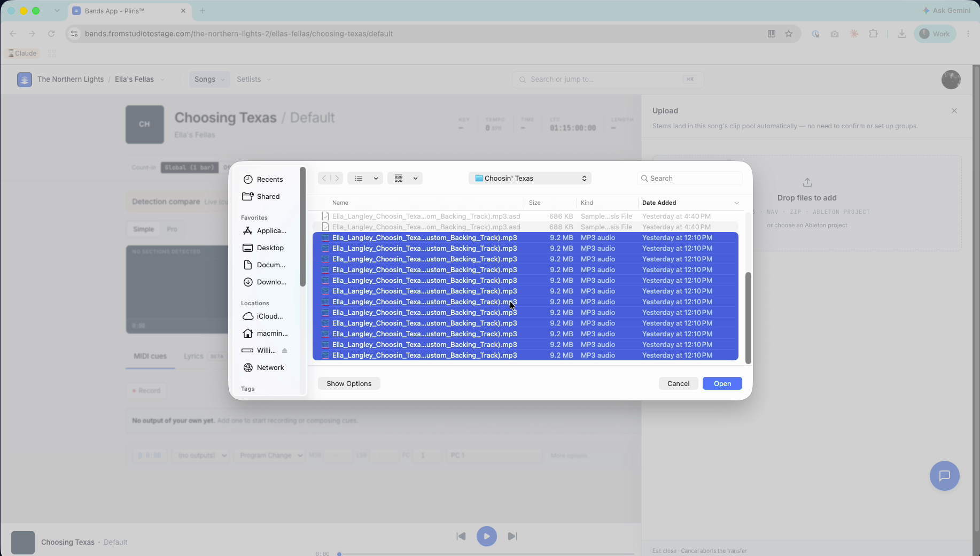Open the chat support bubble
The width and height of the screenshot is (980, 556).
coord(944,476)
